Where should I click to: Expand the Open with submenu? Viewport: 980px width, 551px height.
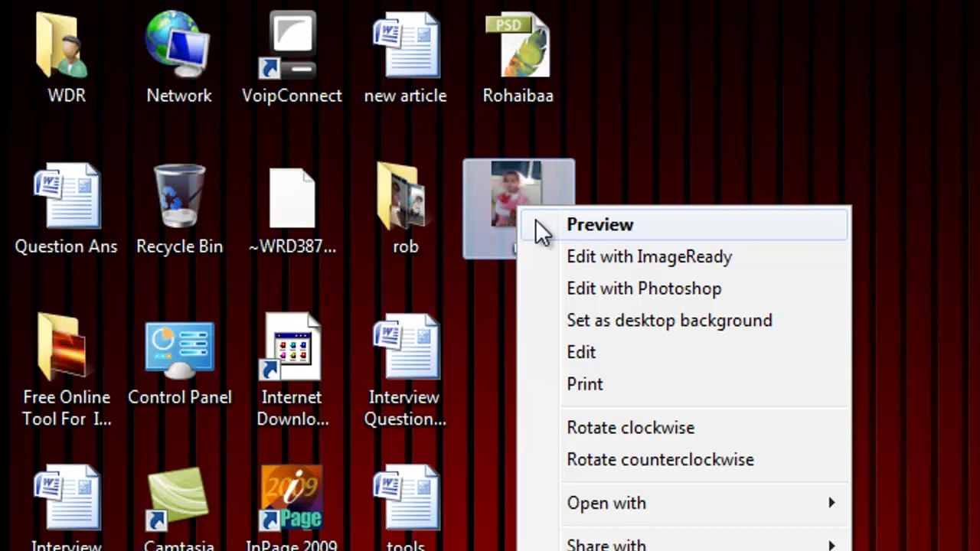tap(684, 504)
